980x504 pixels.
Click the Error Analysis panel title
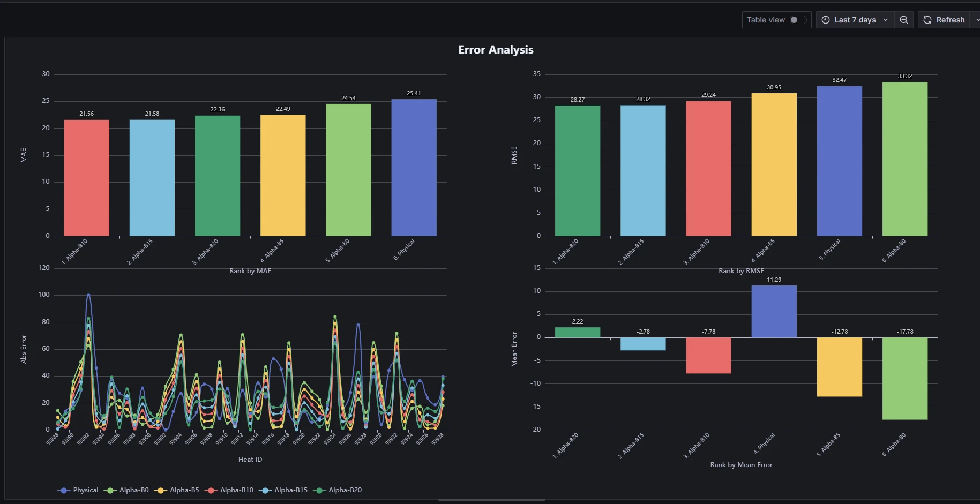point(496,50)
